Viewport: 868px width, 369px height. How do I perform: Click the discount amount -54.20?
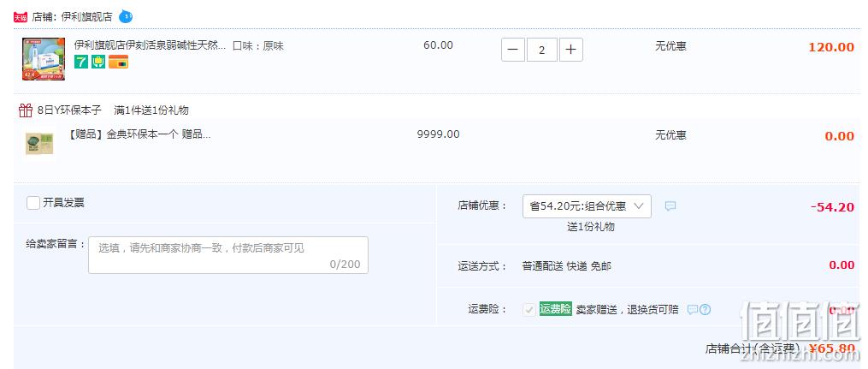pos(833,207)
